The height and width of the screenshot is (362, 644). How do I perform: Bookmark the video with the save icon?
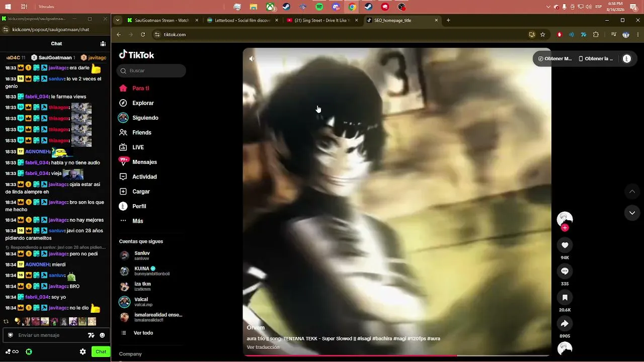coord(565,297)
